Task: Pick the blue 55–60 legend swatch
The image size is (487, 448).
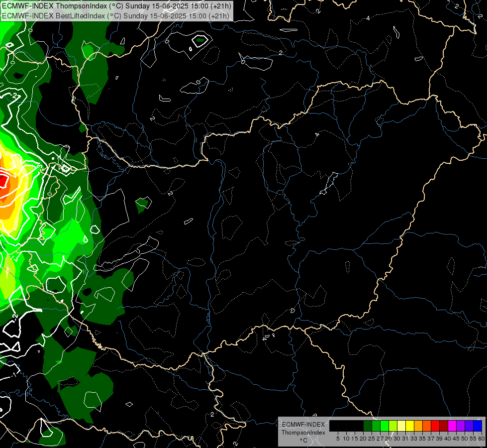Action: 478,426
